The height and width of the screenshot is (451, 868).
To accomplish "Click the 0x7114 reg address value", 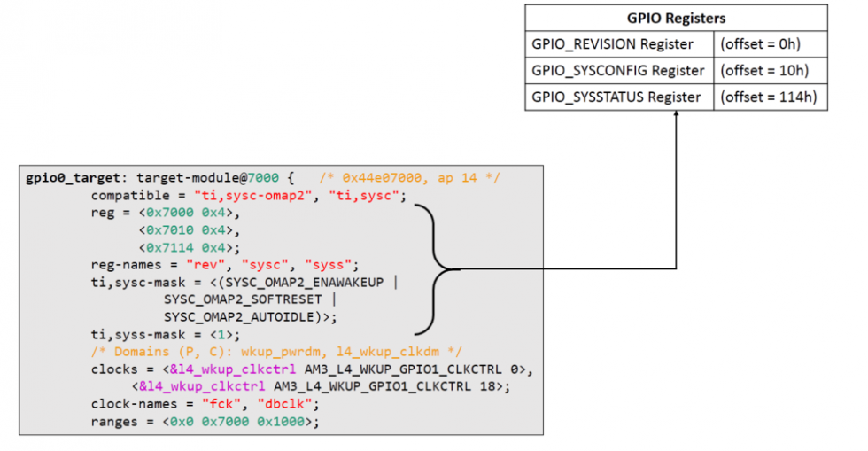I will (x=168, y=247).
